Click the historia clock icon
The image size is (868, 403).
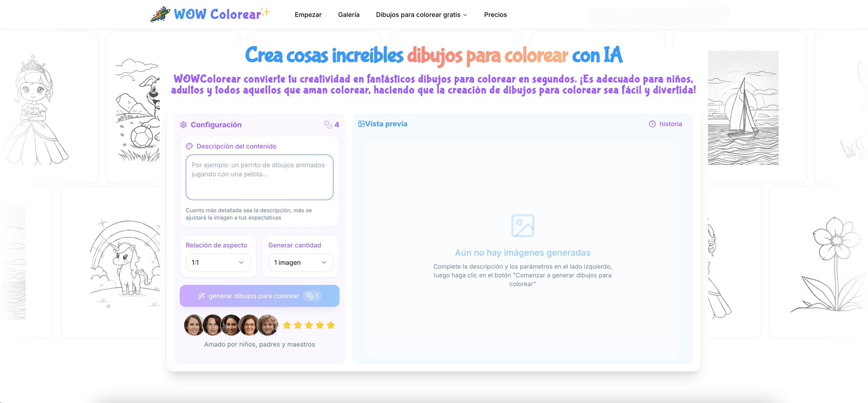[x=652, y=124]
